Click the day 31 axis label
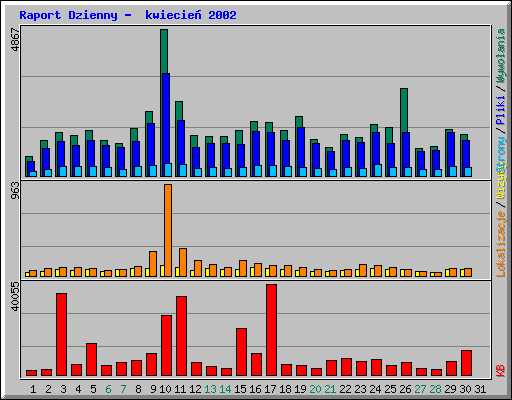This screenshot has width=512, height=400. tap(480, 389)
